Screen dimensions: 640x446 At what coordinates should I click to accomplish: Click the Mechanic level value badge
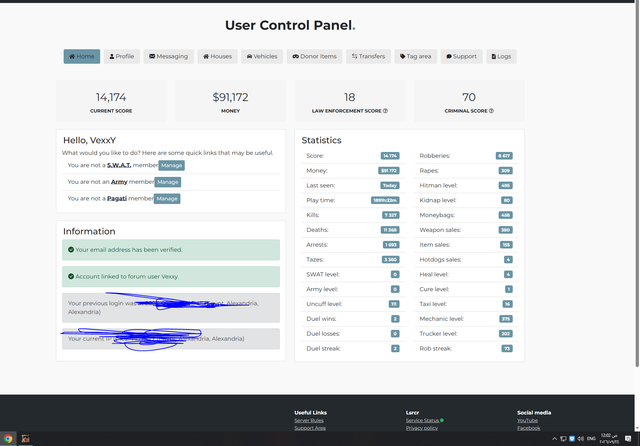coord(506,319)
